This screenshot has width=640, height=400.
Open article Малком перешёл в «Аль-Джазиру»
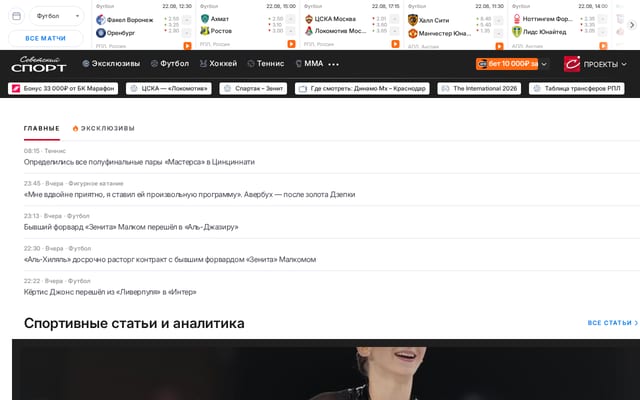pos(131,227)
